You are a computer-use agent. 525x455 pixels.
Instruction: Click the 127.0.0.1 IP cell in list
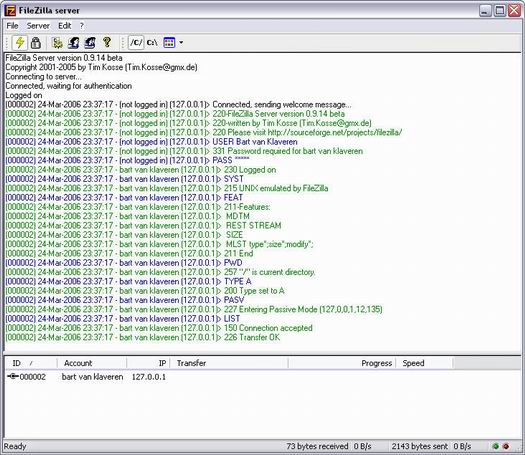click(x=149, y=377)
